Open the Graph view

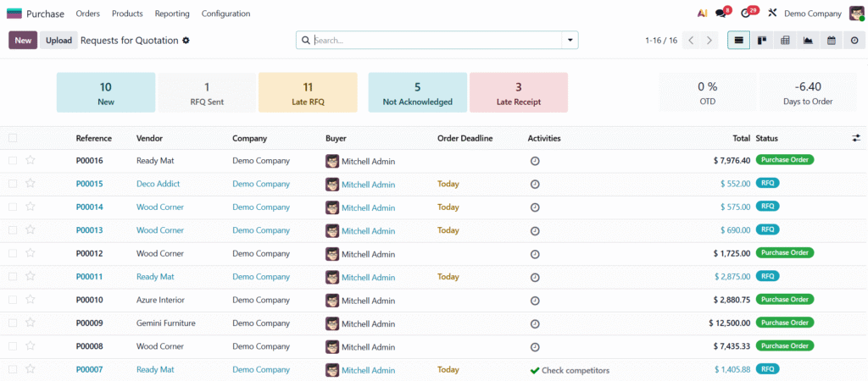coord(808,41)
